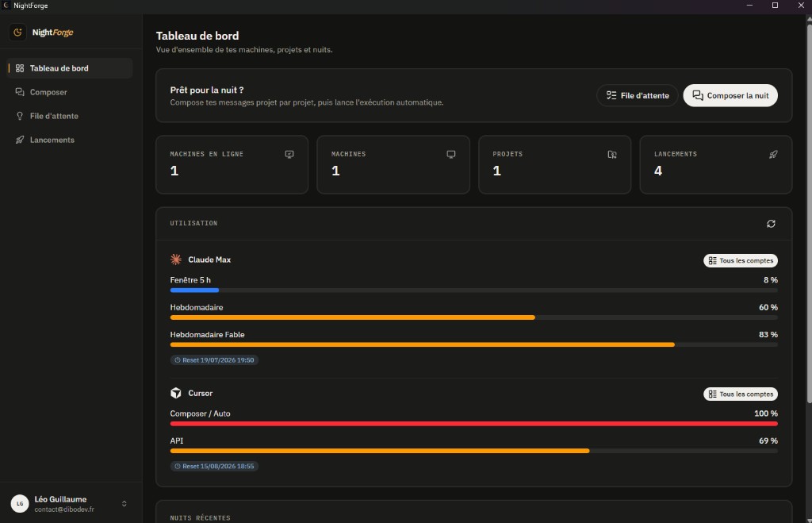Click the Utilisation section label
This screenshot has width=812, height=523.
click(193, 223)
